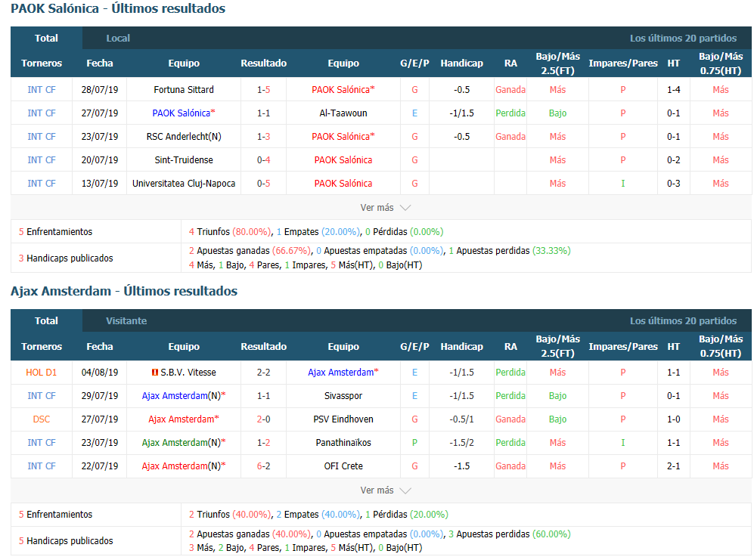The width and height of the screenshot is (754, 560).
Task: Expand Ver más under Ajax Amsterdam results
Action: 385,490
